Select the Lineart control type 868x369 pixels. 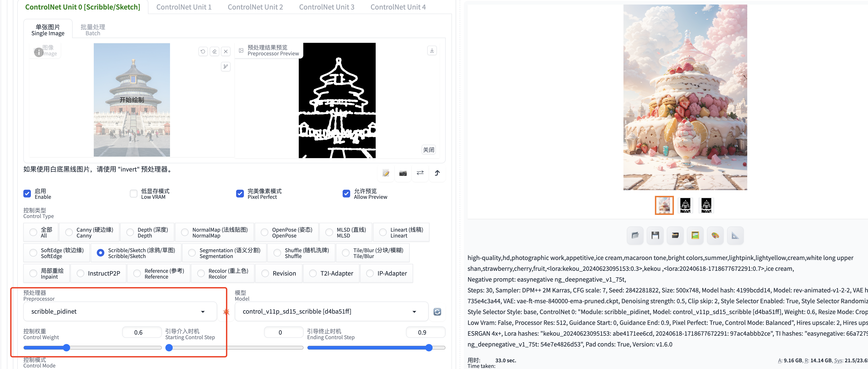pyautogui.click(x=401, y=232)
